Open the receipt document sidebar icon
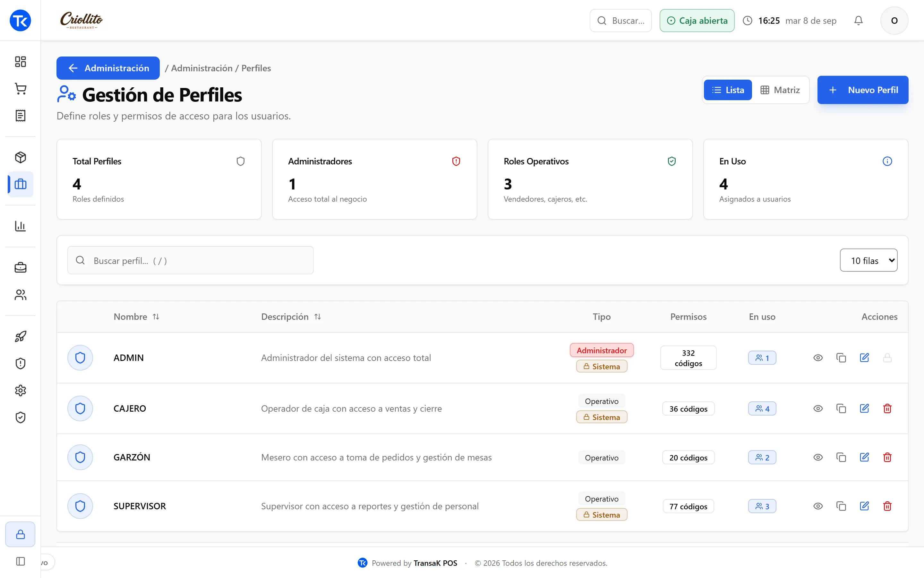The height and width of the screenshot is (578, 924). point(20,116)
